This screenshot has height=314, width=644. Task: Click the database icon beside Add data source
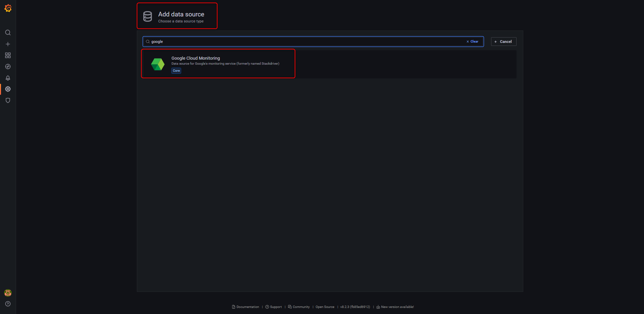(x=148, y=16)
